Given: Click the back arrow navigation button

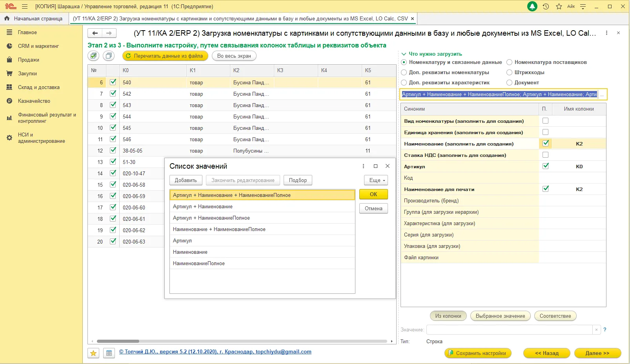Looking at the screenshot, I should click(95, 33).
